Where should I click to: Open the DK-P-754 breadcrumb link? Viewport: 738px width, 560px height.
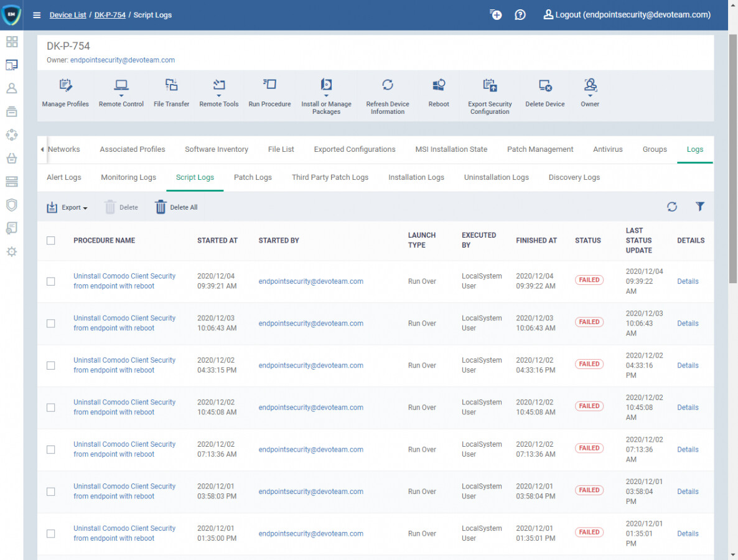[110, 15]
